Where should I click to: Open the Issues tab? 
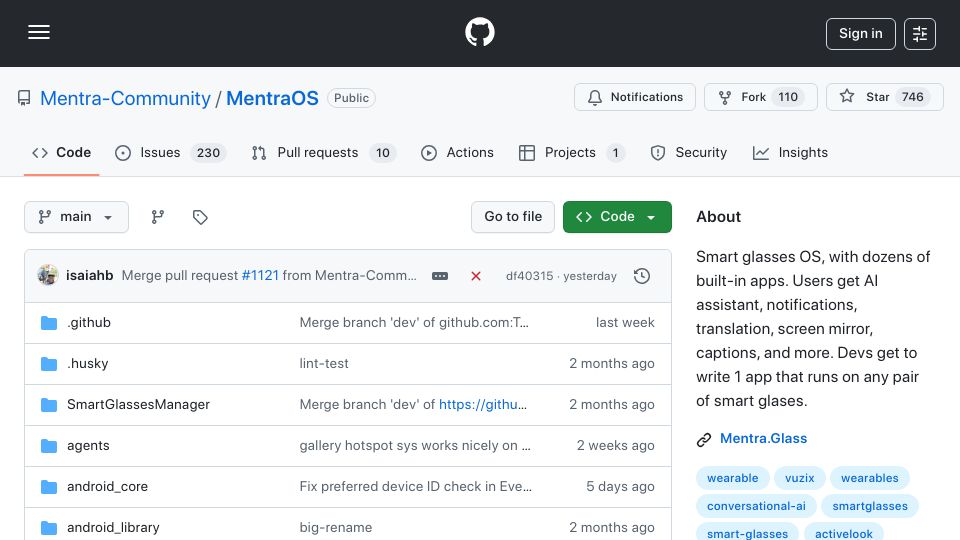170,152
